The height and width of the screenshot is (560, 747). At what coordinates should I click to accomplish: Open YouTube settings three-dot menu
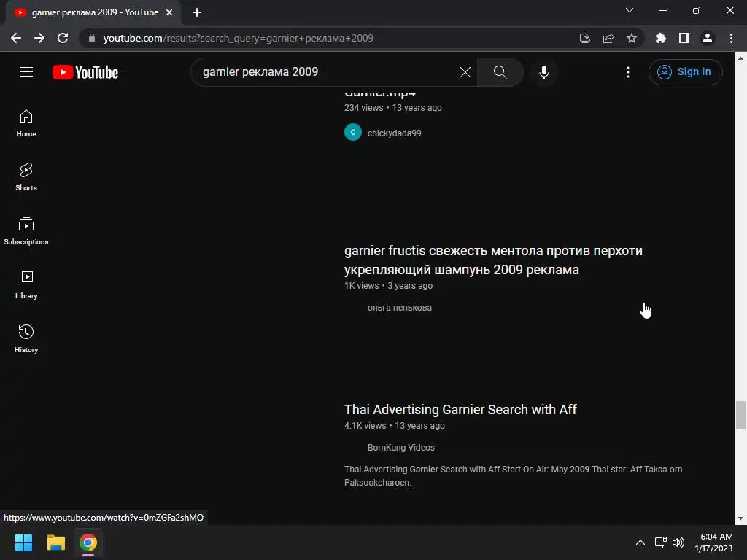point(628,72)
